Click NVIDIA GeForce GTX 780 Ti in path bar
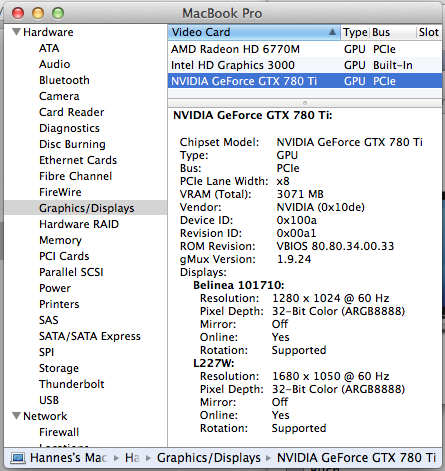Viewport: 445px width, 471px height. pyautogui.click(x=356, y=458)
